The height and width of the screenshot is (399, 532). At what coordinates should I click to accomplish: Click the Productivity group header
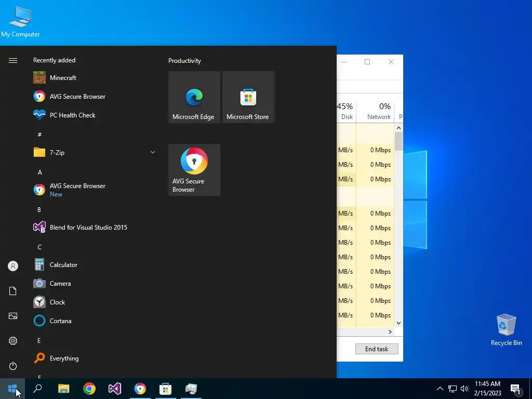tap(184, 61)
